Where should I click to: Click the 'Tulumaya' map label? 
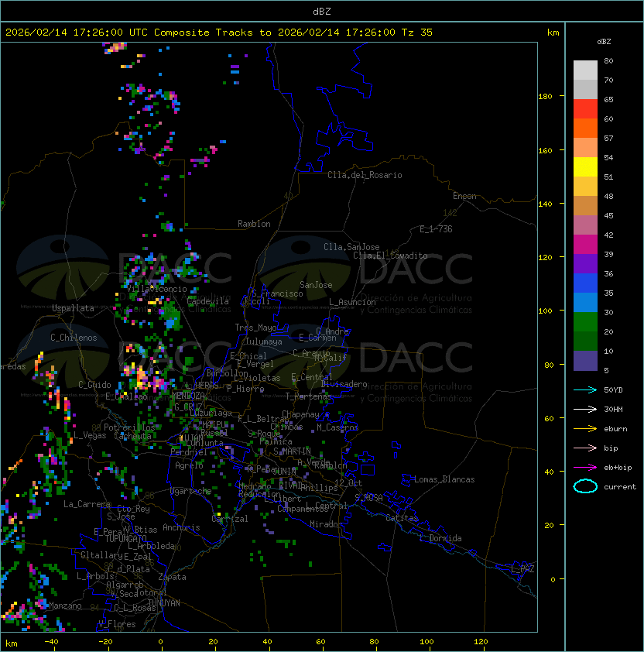tap(263, 341)
